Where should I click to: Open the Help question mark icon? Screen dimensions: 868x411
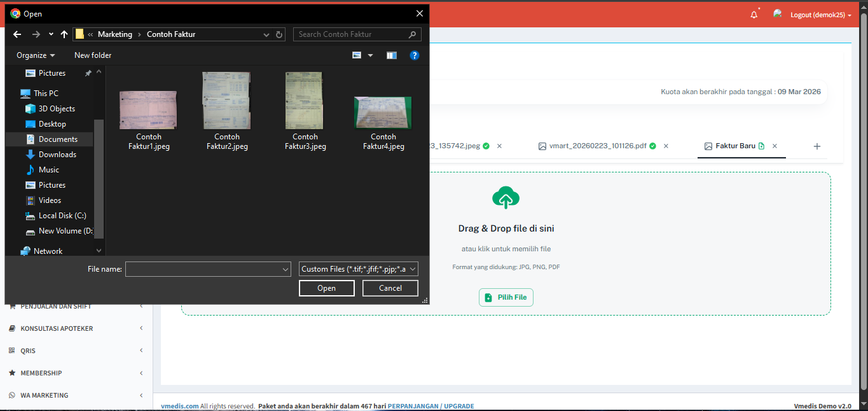coord(414,55)
